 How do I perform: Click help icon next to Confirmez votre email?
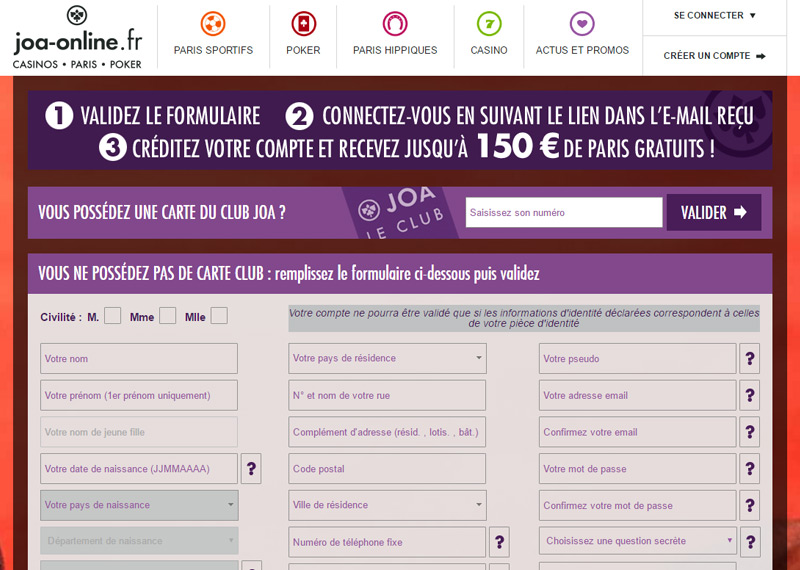[x=749, y=432]
